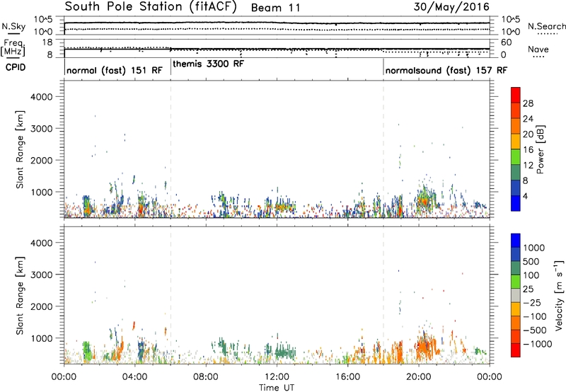566x392 pixels.
Task: Click the "04:00" time axis tick
Action: (x=134, y=377)
